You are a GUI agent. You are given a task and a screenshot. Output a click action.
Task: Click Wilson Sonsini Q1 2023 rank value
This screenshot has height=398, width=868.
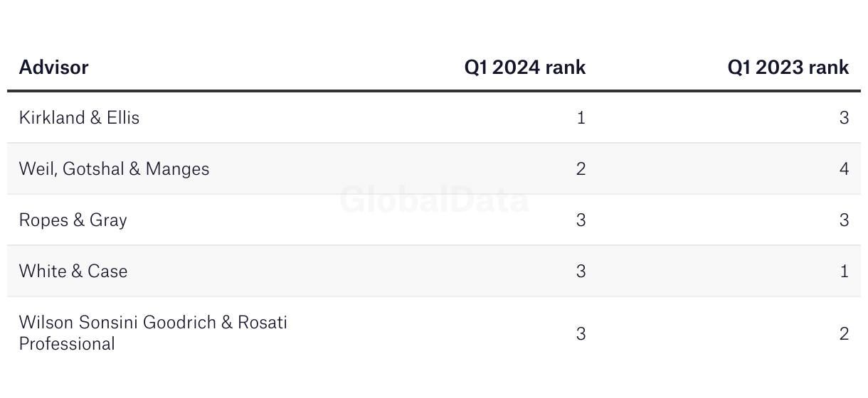[x=844, y=333]
